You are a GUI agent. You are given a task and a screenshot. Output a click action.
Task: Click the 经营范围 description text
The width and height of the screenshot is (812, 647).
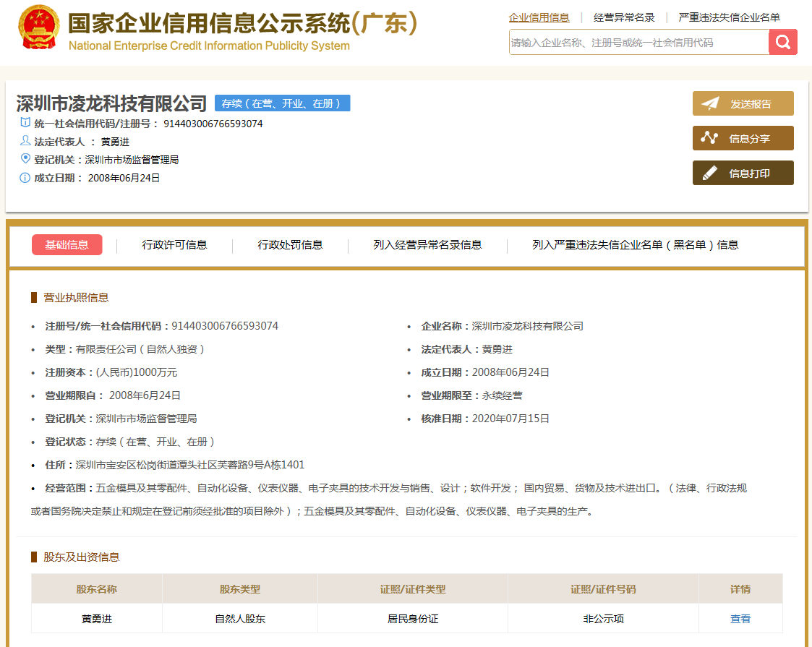(x=389, y=500)
